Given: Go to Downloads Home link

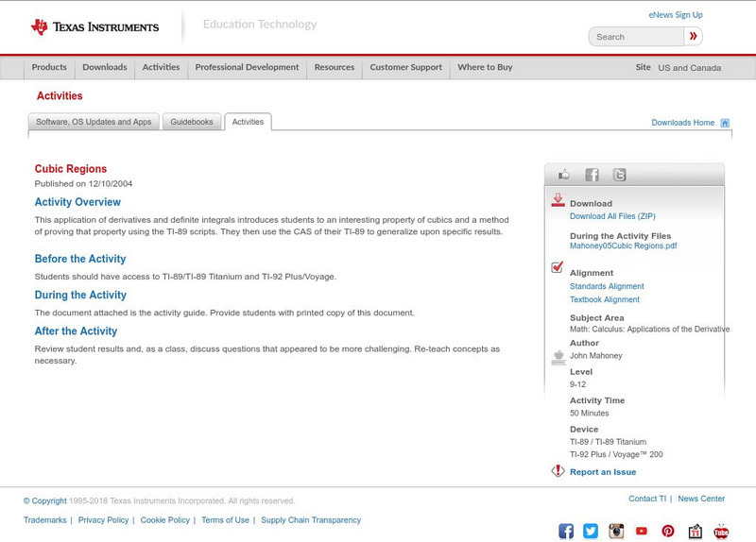Looking at the screenshot, I should click(682, 123).
